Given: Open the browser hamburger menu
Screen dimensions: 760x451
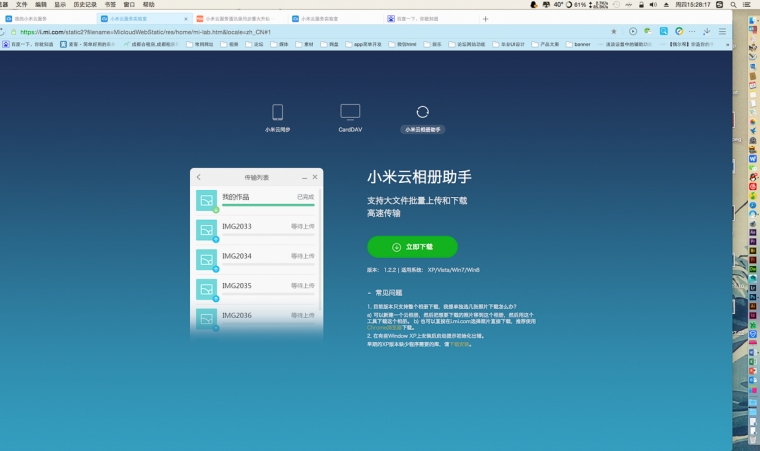Looking at the screenshot, I should click(722, 32).
